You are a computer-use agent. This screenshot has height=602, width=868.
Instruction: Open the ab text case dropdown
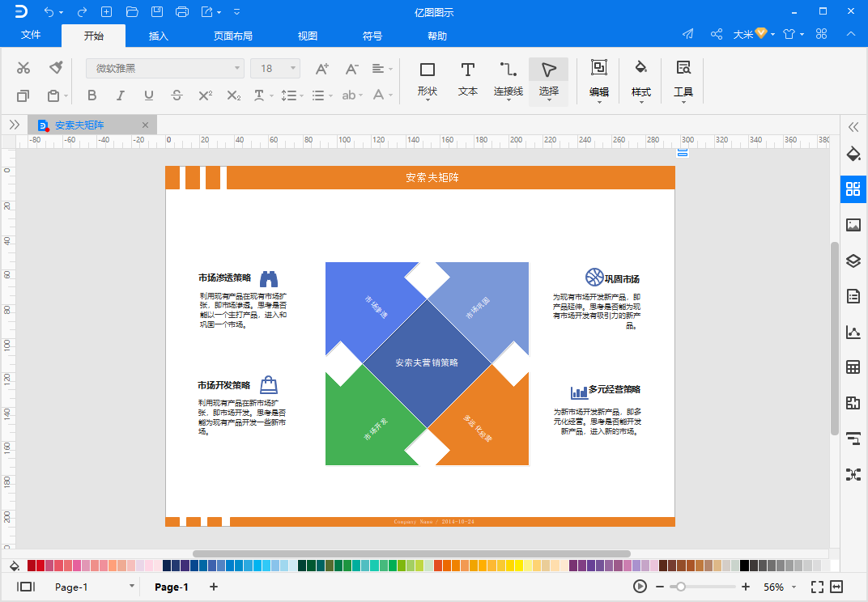(352, 95)
